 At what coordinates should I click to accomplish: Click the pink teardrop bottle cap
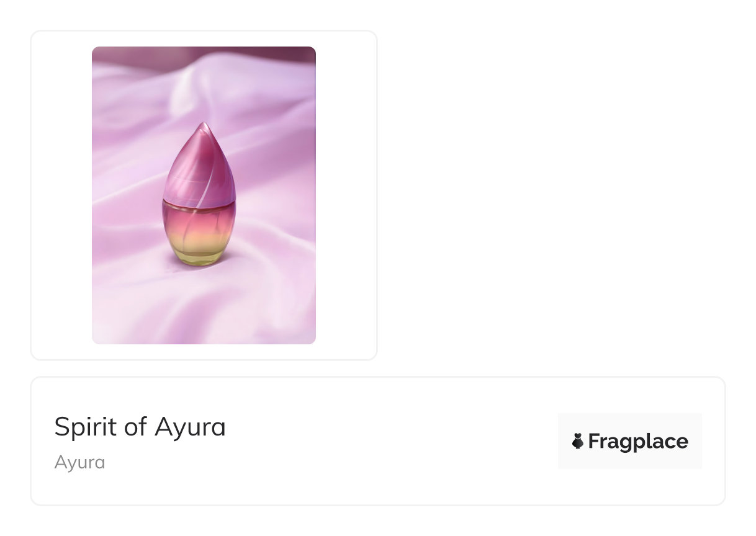199,164
